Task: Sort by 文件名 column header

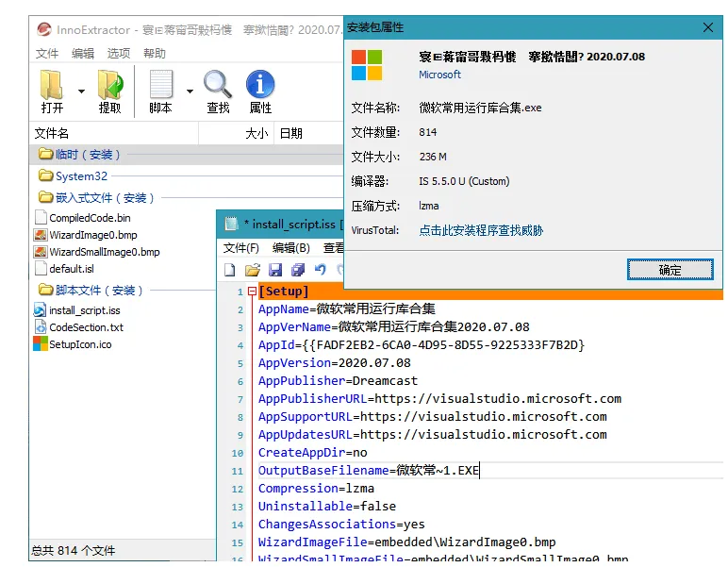Action: pos(115,133)
